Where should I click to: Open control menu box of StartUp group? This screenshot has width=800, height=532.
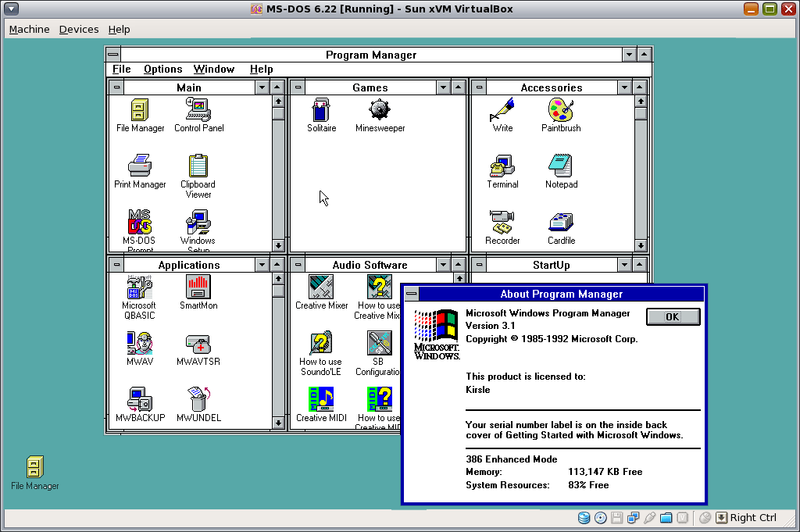(x=479, y=265)
